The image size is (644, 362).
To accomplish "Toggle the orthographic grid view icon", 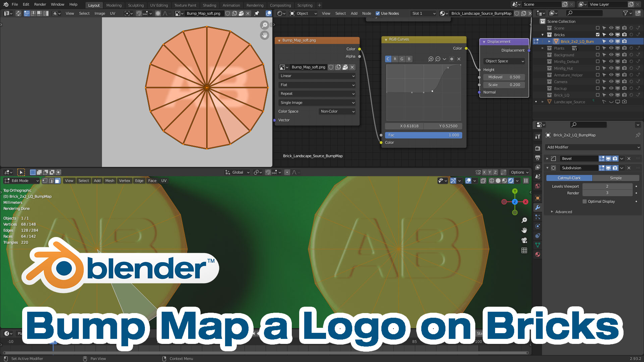I will (x=524, y=250).
